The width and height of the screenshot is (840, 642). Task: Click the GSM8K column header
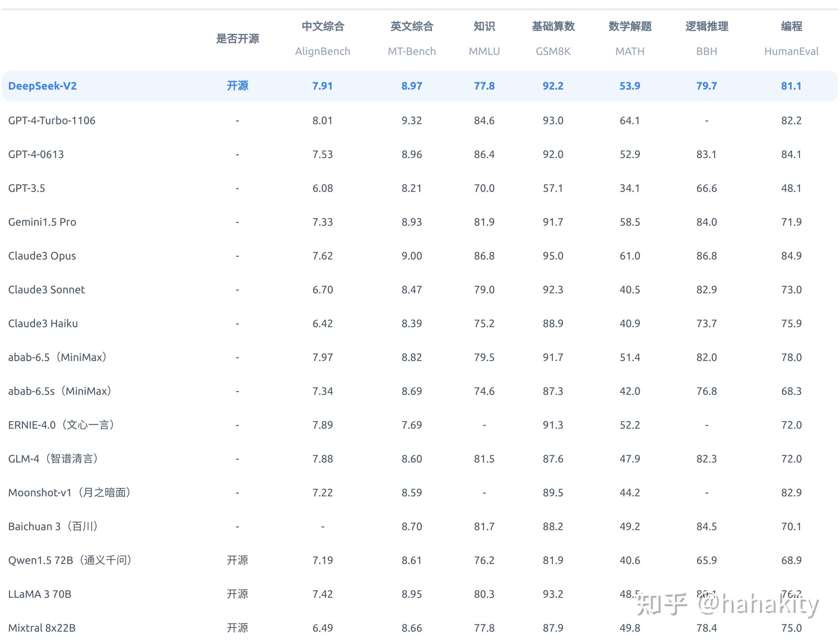click(x=553, y=51)
